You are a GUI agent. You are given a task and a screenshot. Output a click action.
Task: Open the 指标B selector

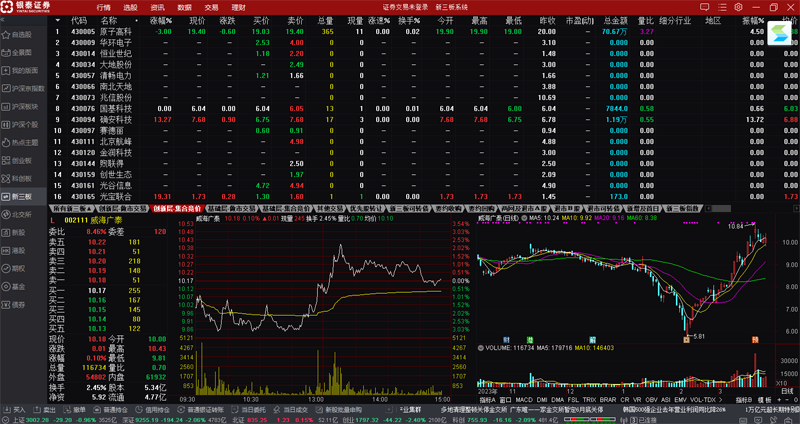coord(743,401)
